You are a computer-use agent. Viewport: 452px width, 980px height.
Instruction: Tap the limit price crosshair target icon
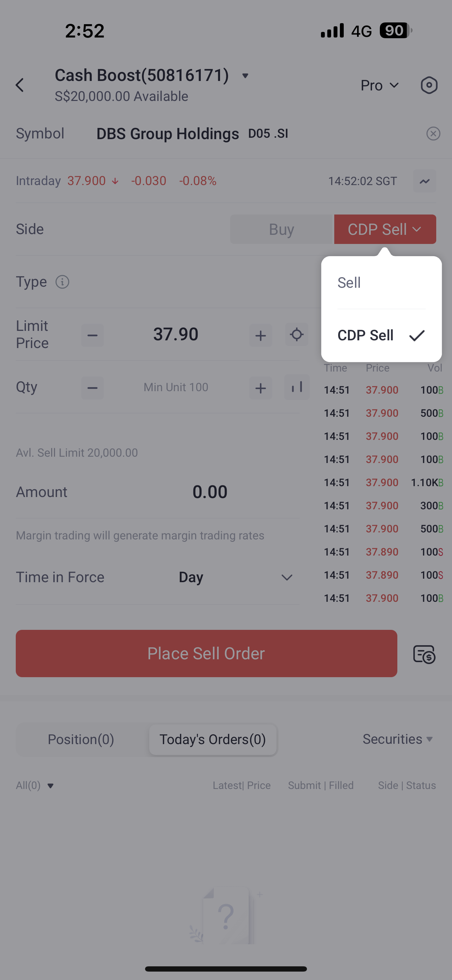tap(296, 335)
